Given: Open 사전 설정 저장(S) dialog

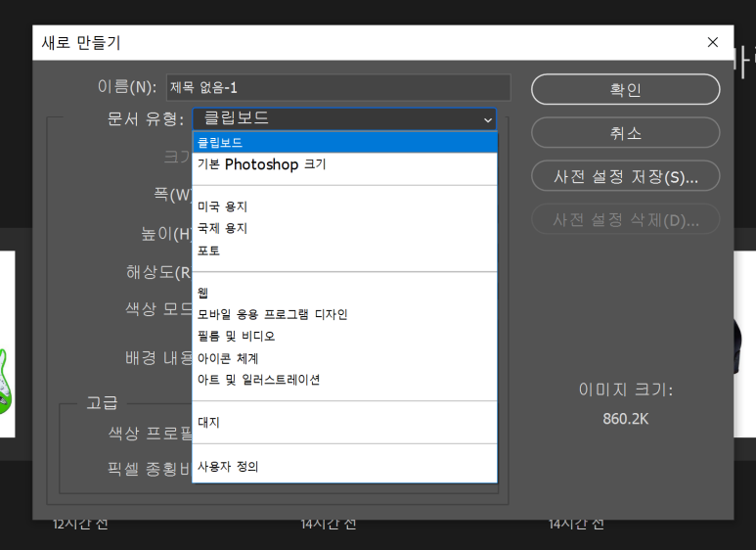Looking at the screenshot, I should pyautogui.click(x=625, y=176).
